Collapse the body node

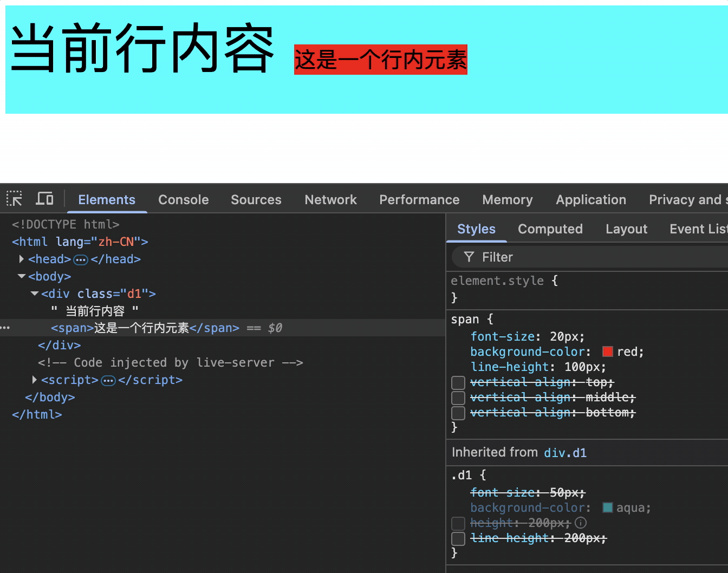pyautogui.click(x=22, y=276)
